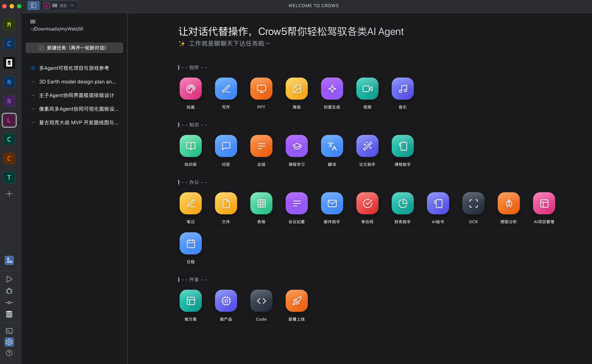Open the IIII 项目 project dropdown
The image size is (592, 364).
(59, 6)
